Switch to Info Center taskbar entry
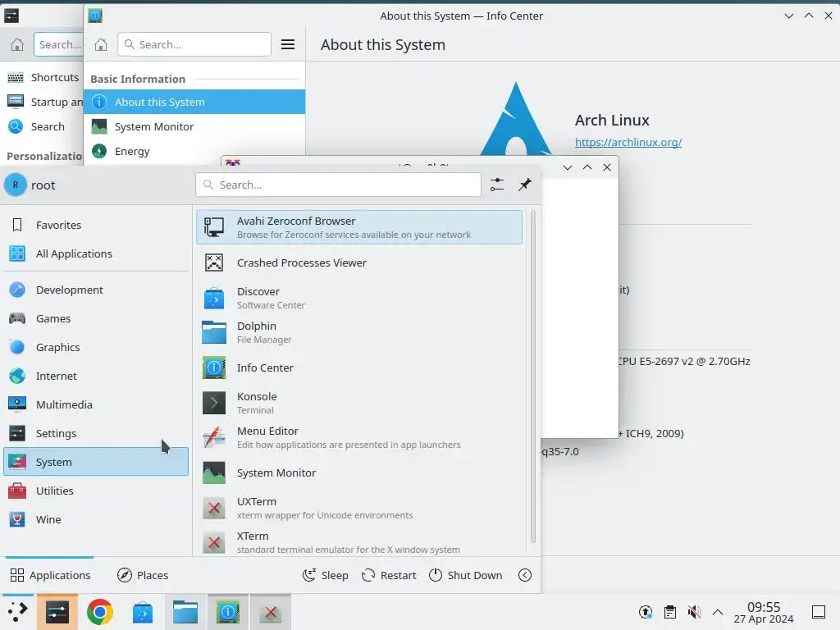This screenshot has height=630, width=840. click(228, 612)
